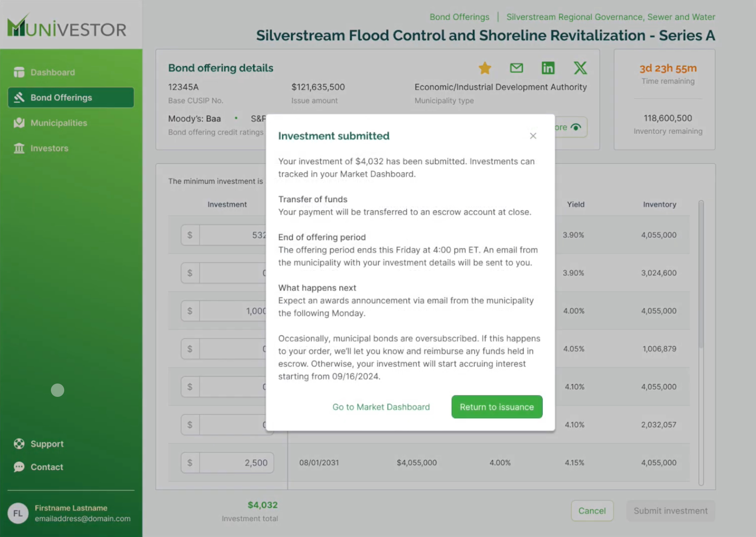Click Go to Market Dashboard link

coord(381,407)
